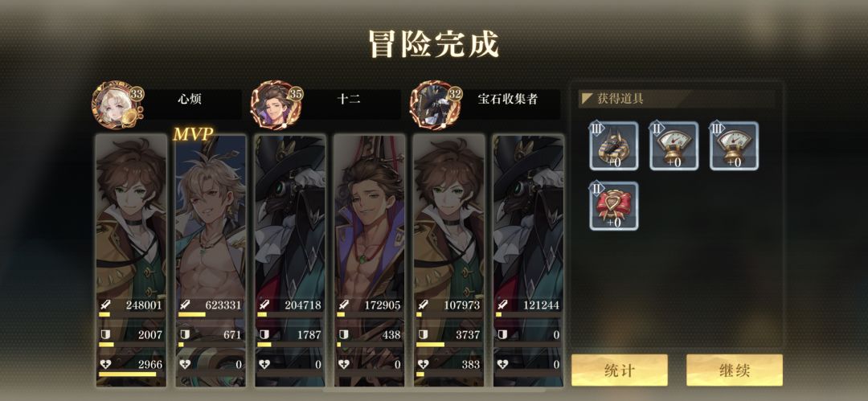Click heart icon beside 2966 healing
The height and width of the screenshot is (401, 868).
pos(104,365)
